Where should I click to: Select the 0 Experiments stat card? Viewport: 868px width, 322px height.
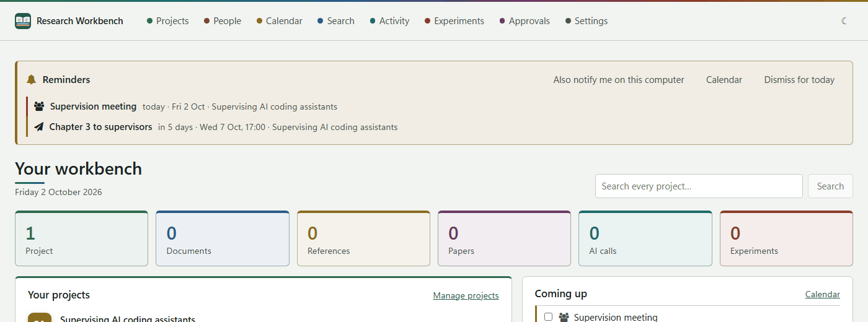coord(786,238)
